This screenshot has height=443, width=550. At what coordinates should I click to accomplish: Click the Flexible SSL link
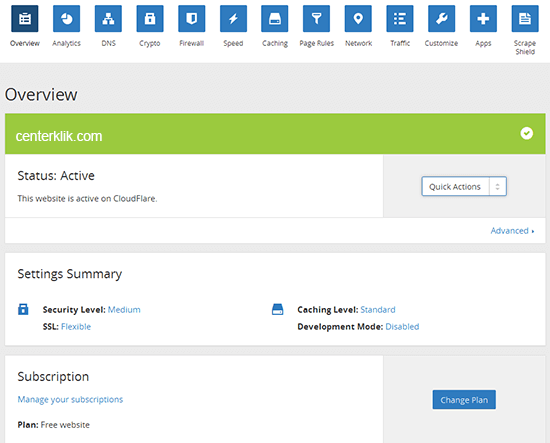(x=76, y=327)
